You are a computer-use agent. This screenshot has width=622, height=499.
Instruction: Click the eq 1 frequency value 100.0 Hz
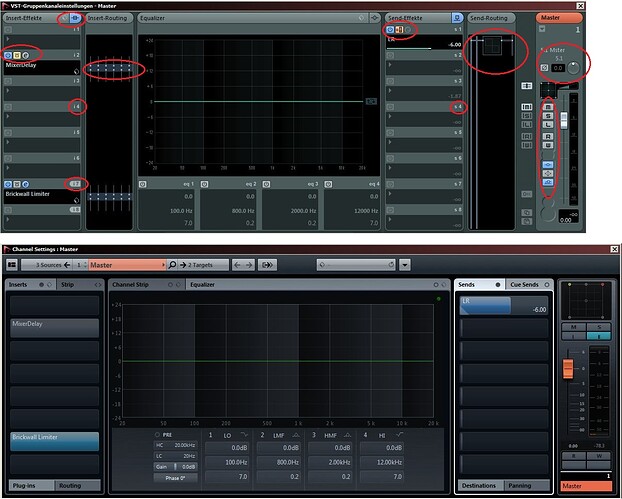coord(181,211)
